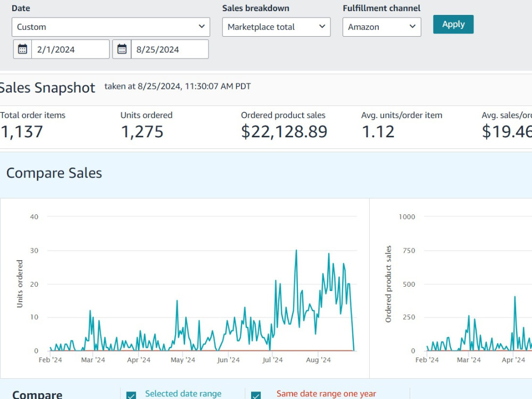Click the Total order items 1,137 metric
Viewport: 532px width, 399px height.
(x=21, y=131)
